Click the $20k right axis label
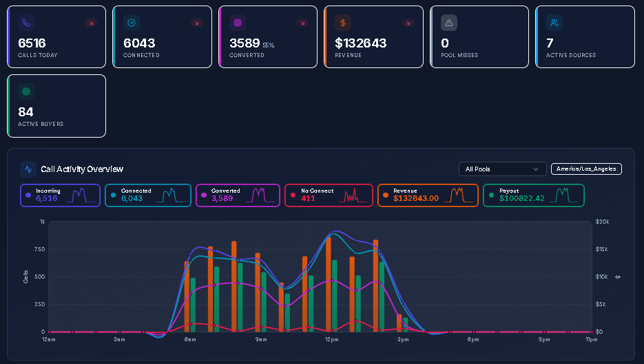 pyautogui.click(x=602, y=222)
